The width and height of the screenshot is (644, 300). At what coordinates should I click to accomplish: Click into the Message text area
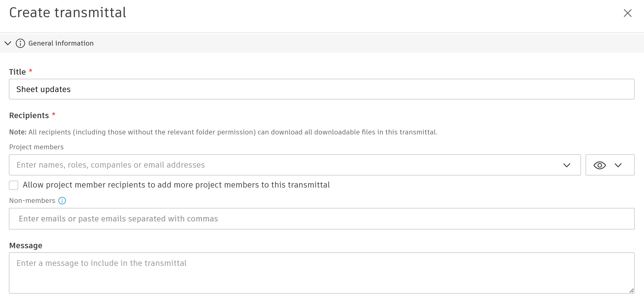322,273
